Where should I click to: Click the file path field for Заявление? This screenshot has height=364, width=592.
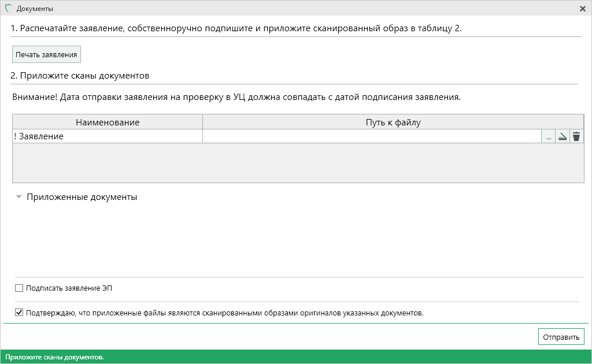click(x=372, y=136)
